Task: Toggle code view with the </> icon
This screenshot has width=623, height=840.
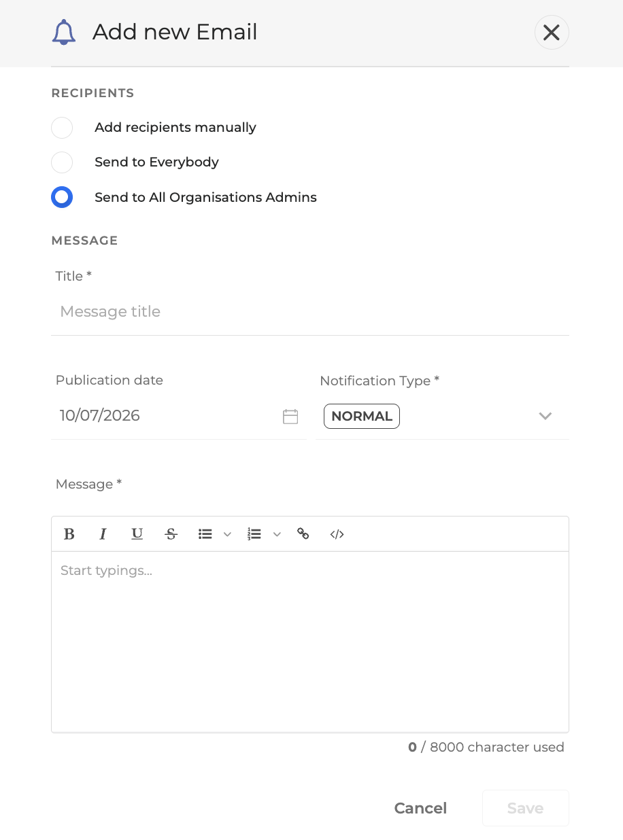Action: pos(337,534)
